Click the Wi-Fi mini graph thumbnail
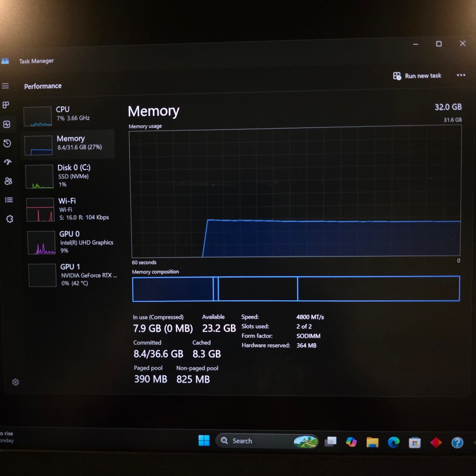 pyautogui.click(x=40, y=210)
